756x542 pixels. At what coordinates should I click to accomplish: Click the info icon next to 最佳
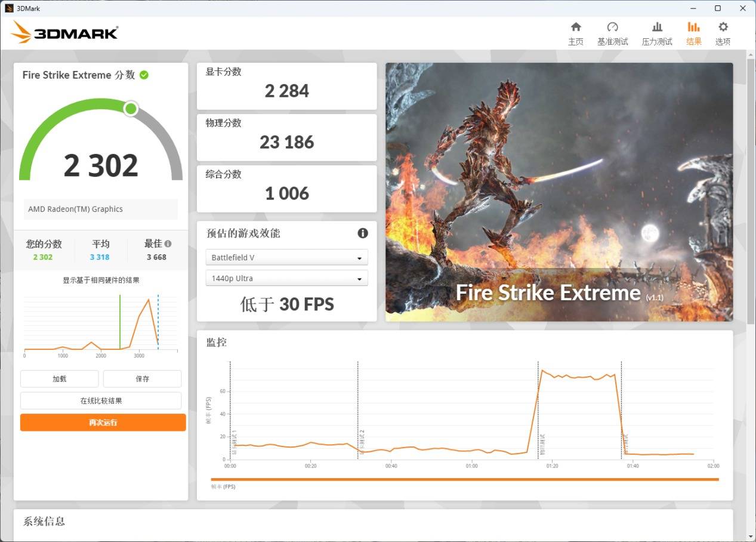coord(168,244)
